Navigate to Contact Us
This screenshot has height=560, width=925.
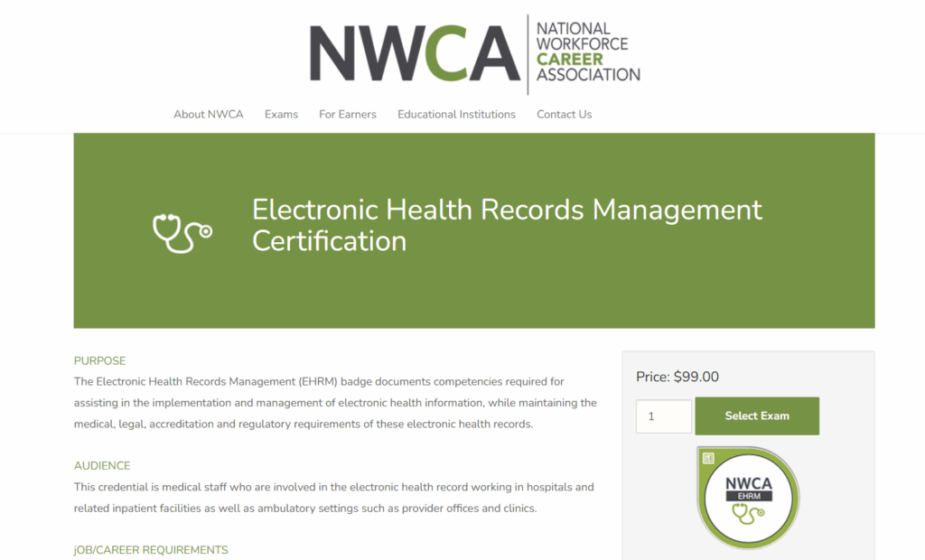click(564, 114)
